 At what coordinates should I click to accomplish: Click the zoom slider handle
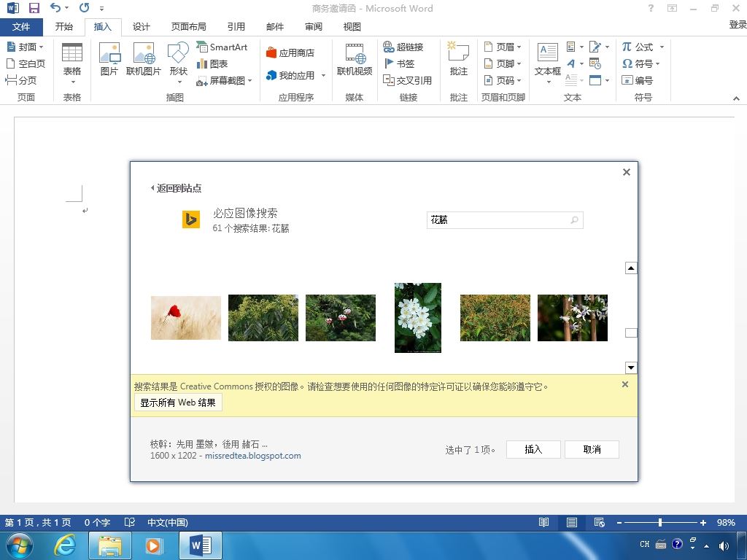point(659,522)
